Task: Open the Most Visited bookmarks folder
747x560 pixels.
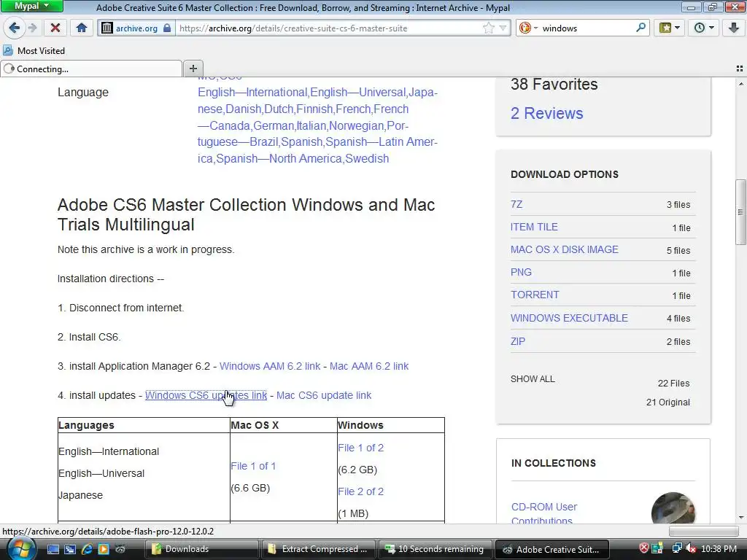Action: point(34,50)
